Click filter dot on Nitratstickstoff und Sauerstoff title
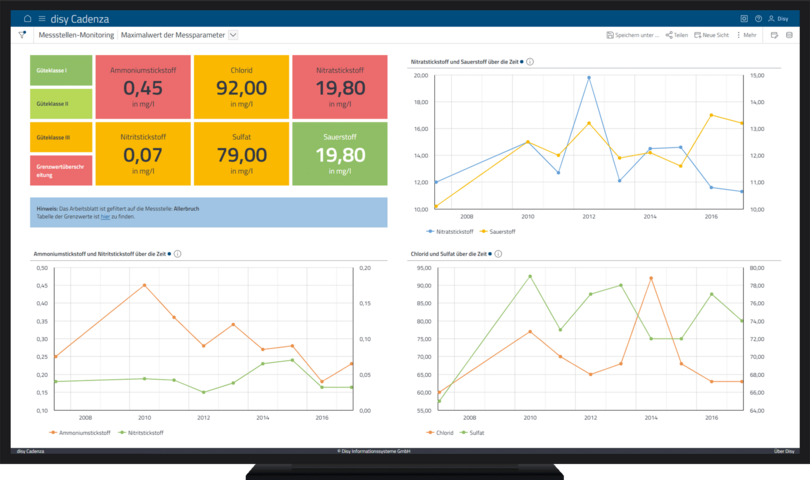810x480 pixels. pos(522,61)
